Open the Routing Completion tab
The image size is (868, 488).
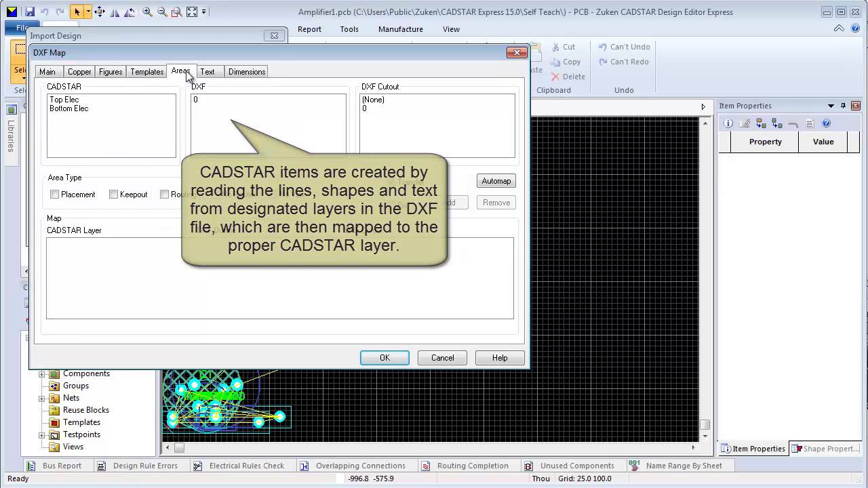tap(465, 466)
